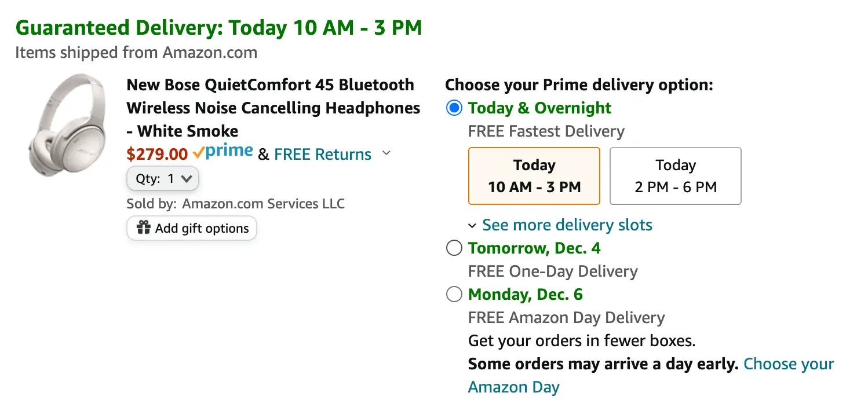The width and height of the screenshot is (868, 411).
Task: Open the FREE Returns link
Action: tap(323, 155)
